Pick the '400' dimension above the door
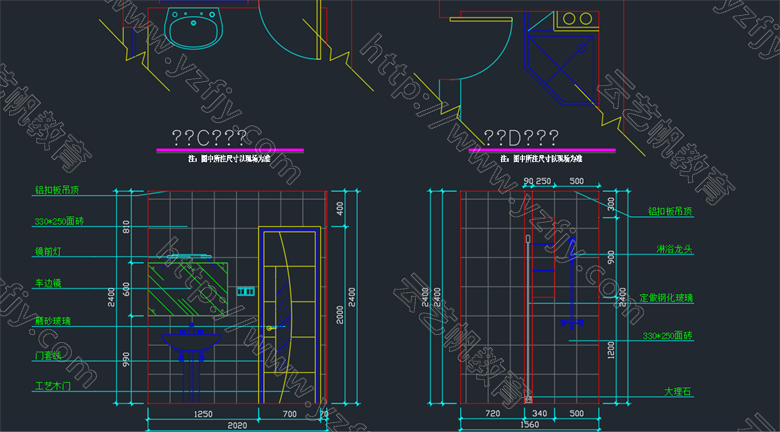 click(340, 209)
